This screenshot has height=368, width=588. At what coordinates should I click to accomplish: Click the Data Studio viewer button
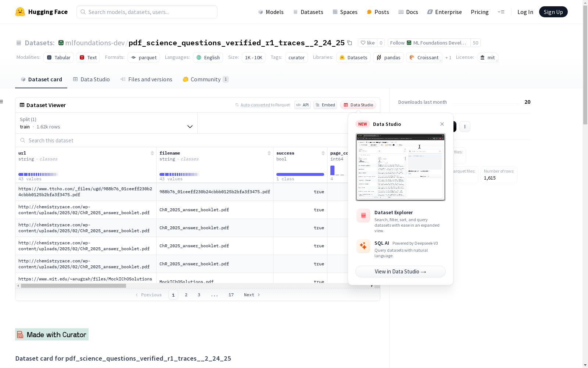tap(358, 105)
